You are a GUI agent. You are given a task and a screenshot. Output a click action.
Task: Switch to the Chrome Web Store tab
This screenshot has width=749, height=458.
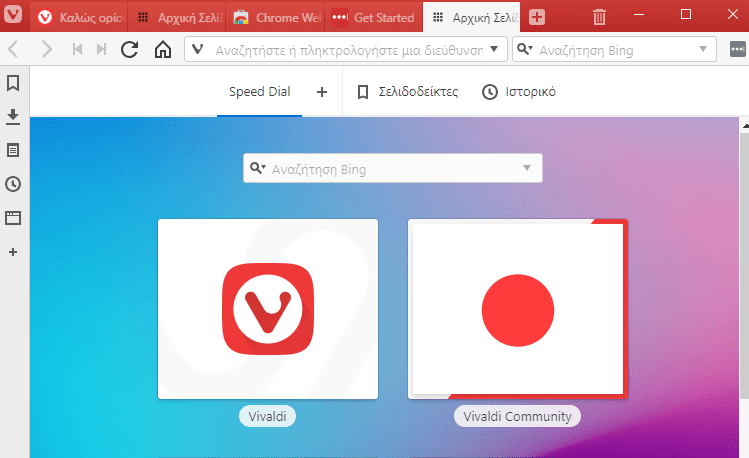click(x=275, y=17)
